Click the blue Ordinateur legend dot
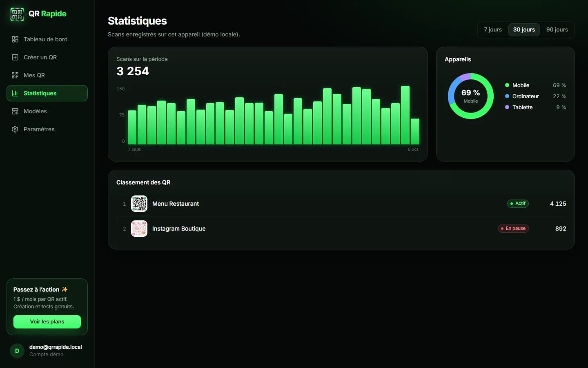 (x=507, y=96)
